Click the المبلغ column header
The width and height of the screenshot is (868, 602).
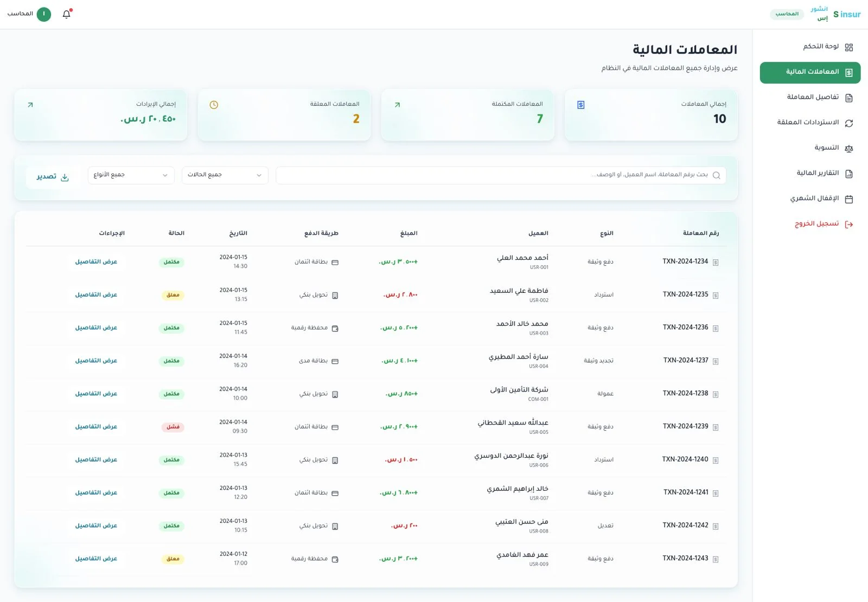pos(409,233)
